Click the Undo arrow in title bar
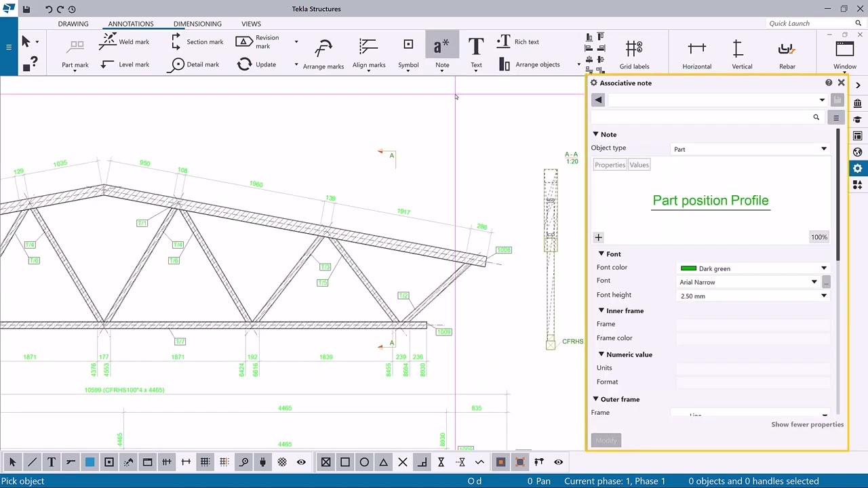 coord(48,9)
